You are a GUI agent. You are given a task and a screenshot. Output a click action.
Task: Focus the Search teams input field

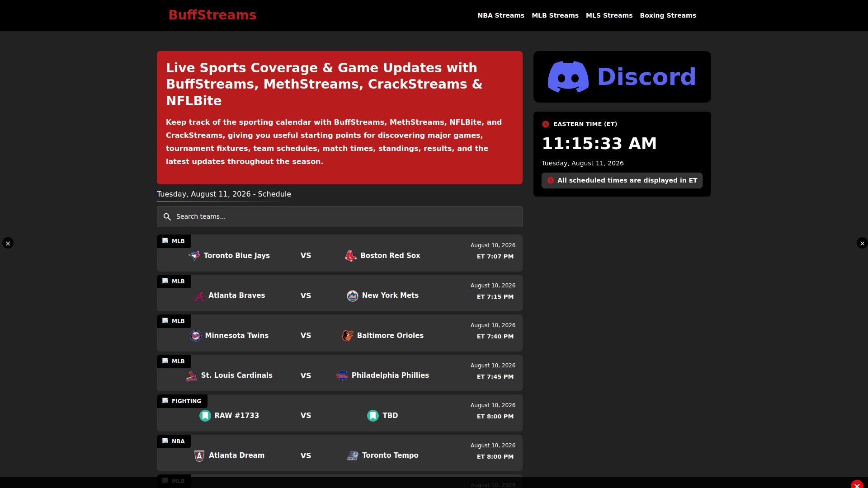point(340,217)
